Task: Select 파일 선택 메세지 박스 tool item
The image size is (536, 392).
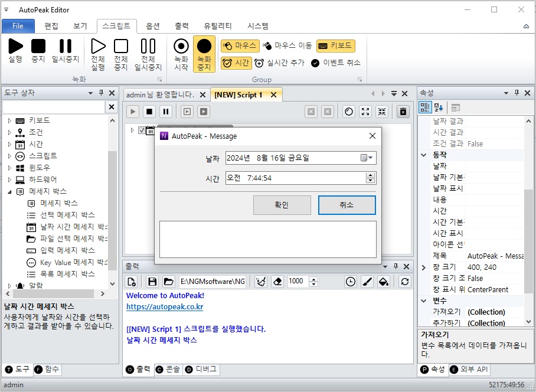Action: [x=67, y=239]
